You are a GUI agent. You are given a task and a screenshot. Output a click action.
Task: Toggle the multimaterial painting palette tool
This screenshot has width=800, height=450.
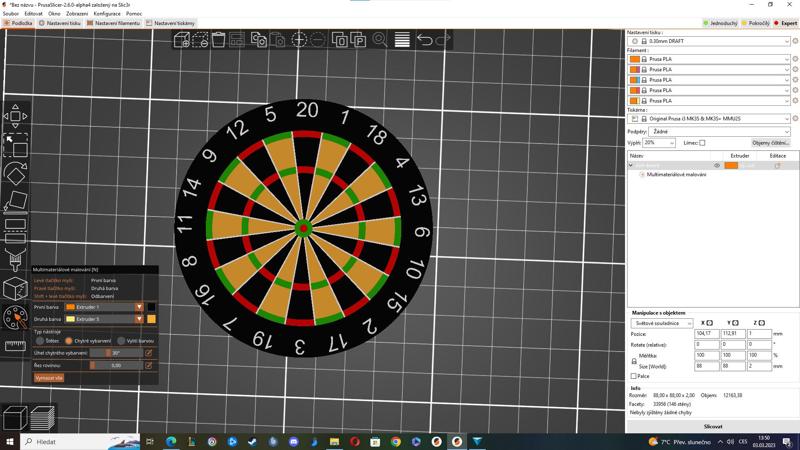(x=15, y=317)
